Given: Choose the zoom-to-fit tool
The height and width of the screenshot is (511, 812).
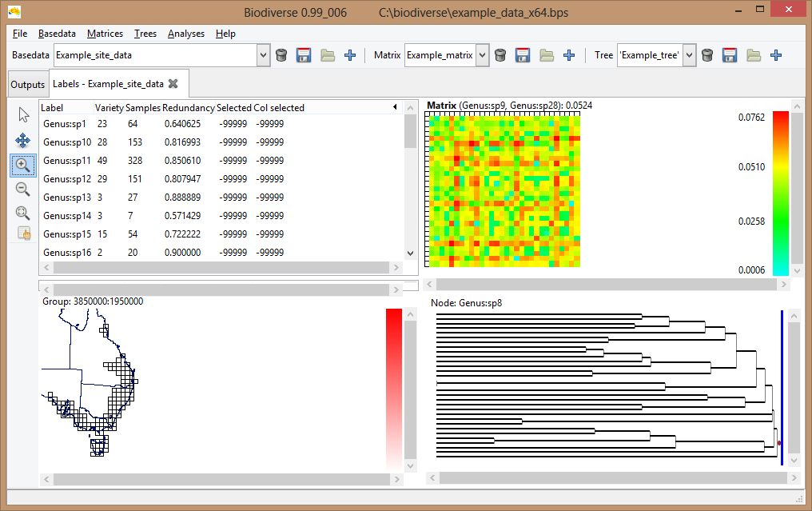Looking at the screenshot, I should (23, 213).
